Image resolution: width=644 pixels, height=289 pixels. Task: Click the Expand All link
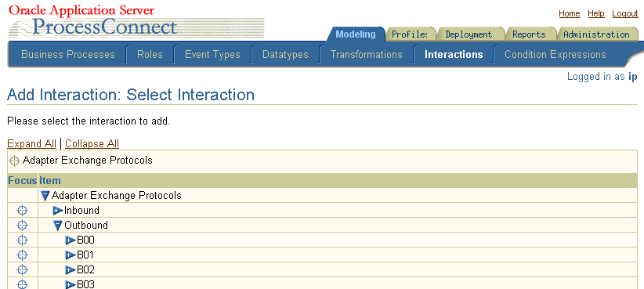31,143
